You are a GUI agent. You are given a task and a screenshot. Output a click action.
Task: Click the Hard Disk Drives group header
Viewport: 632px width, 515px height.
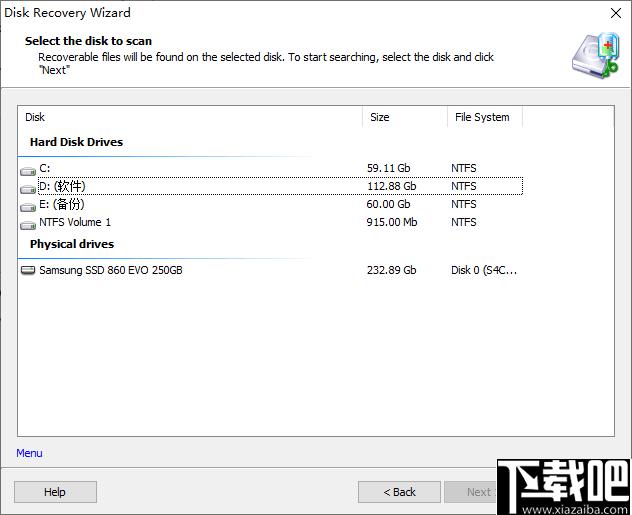pyautogui.click(x=77, y=142)
